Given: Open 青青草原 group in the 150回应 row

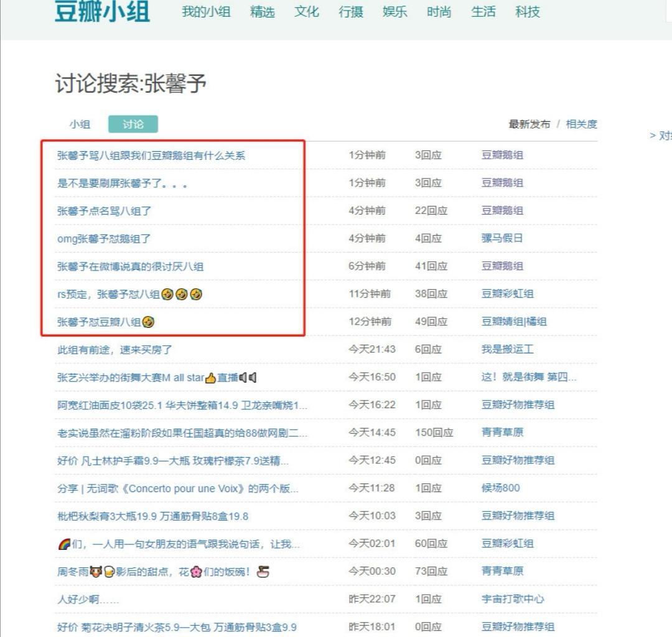Looking at the screenshot, I should click(502, 432).
